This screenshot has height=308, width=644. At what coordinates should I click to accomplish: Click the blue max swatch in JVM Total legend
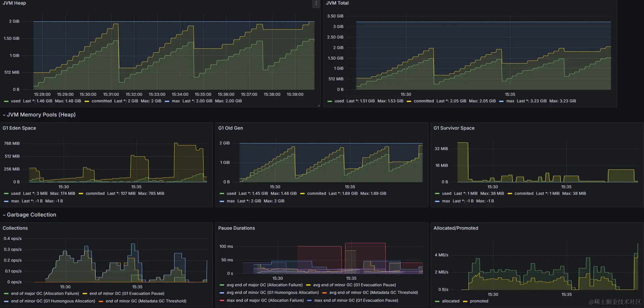pyautogui.click(x=501, y=101)
